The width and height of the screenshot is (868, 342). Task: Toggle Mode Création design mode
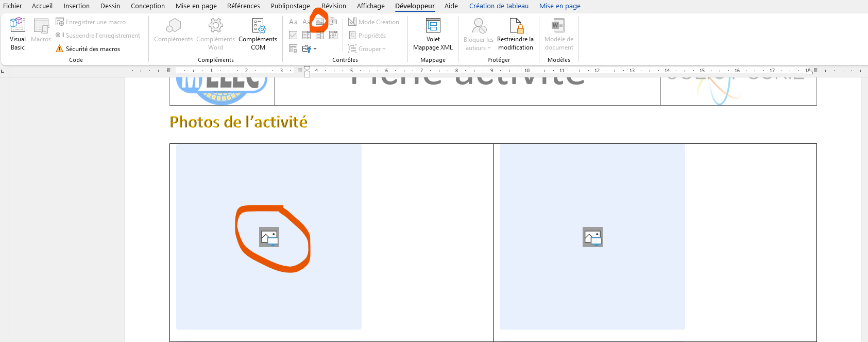tap(373, 22)
